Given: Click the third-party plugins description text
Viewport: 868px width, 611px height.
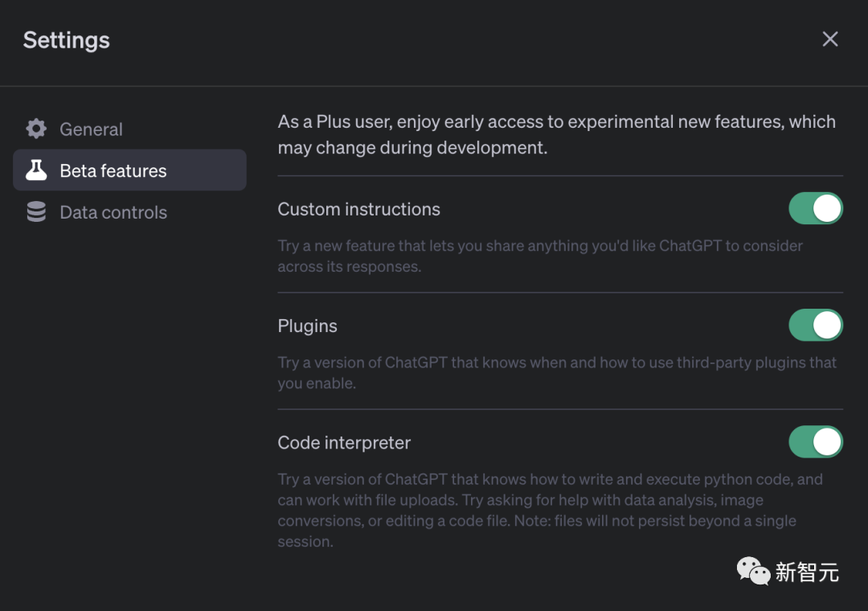Looking at the screenshot, I should pos(556,372).
